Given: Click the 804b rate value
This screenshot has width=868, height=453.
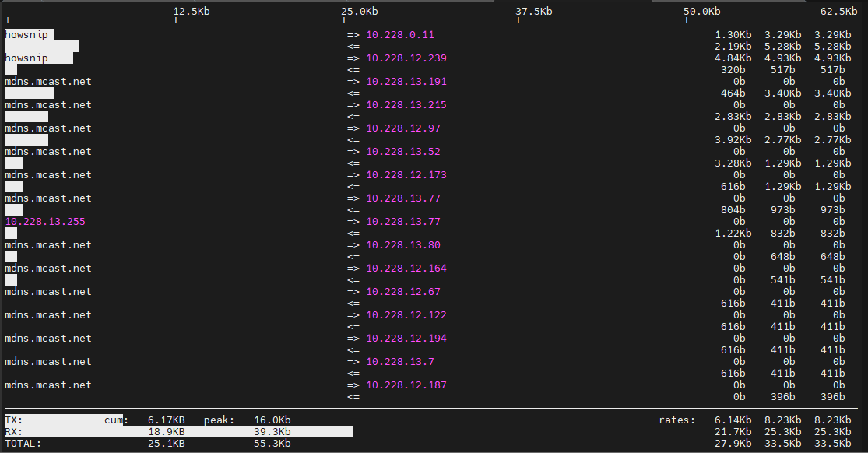Looking at the screenshot, I should (x=733, y=210).
